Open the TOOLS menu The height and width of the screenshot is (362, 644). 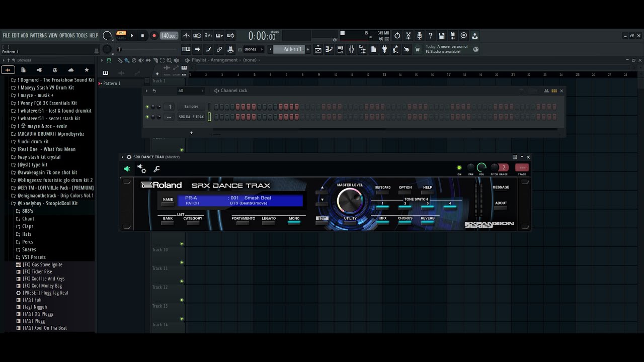[x=82, y=36]
